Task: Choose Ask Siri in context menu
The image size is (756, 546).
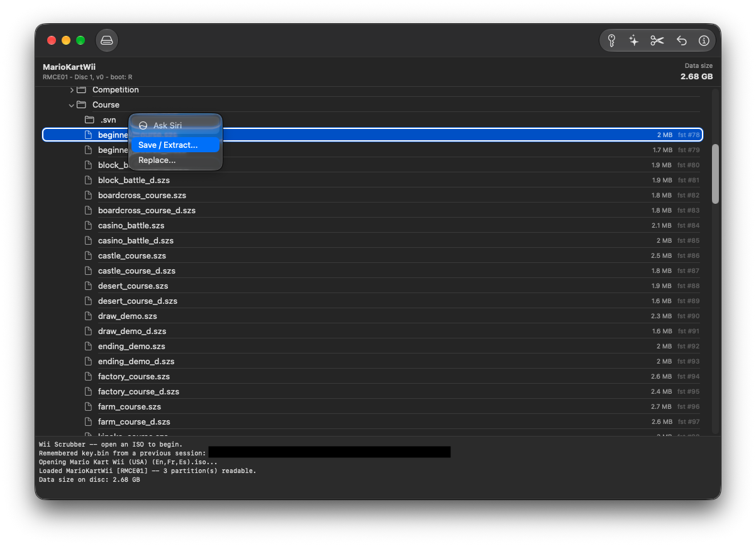Action: tap(175, 126)
